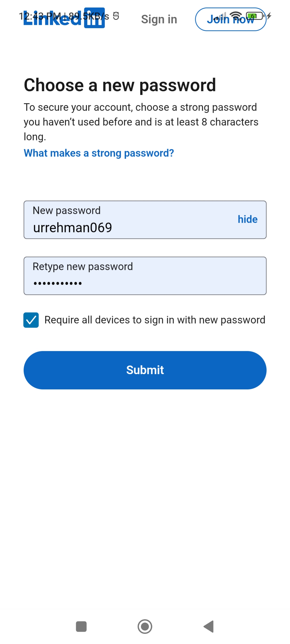This screenshot has height=644, width=290.
Task: Open the Sign in page
Action: 159,19
